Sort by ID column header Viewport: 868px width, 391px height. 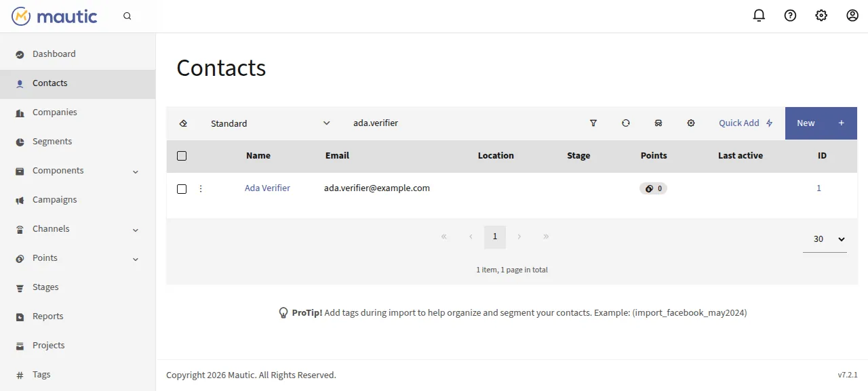822,156
